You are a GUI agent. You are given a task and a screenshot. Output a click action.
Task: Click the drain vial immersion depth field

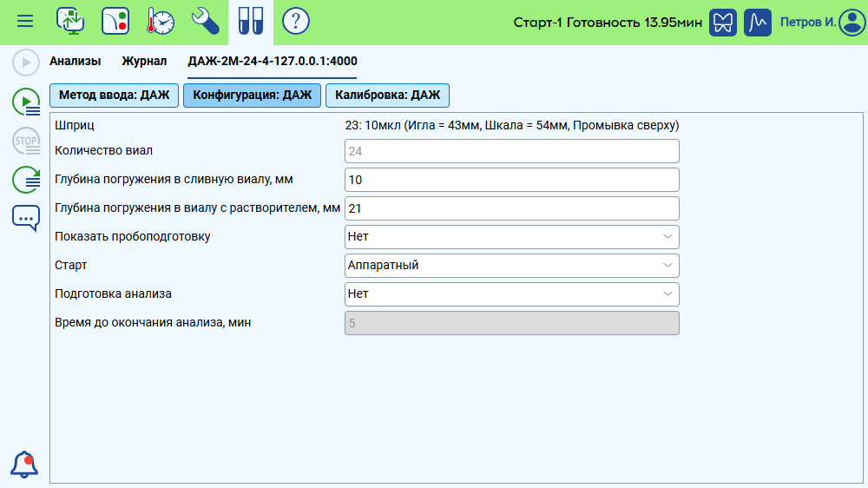point(511,180)
